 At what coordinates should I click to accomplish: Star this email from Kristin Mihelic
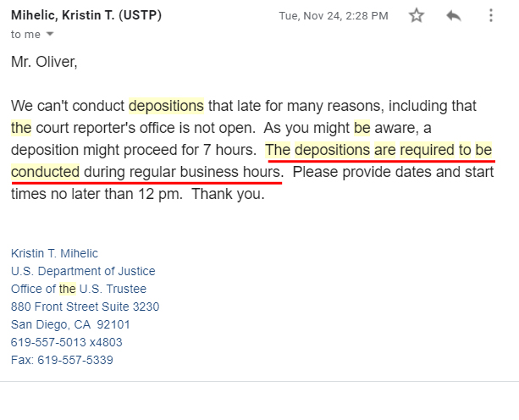(417, 15)
